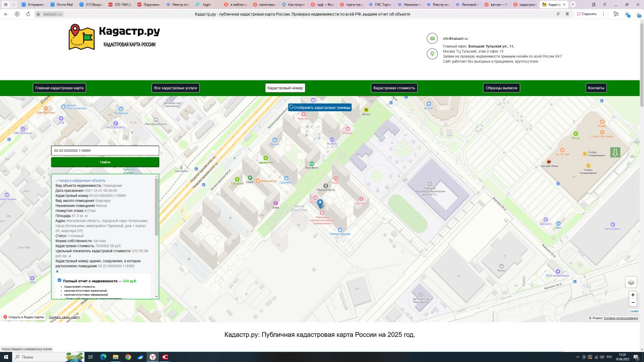Open File Explorer from the taskbar
The width and height of the screenshot is (644, 362).
point(115,357)
